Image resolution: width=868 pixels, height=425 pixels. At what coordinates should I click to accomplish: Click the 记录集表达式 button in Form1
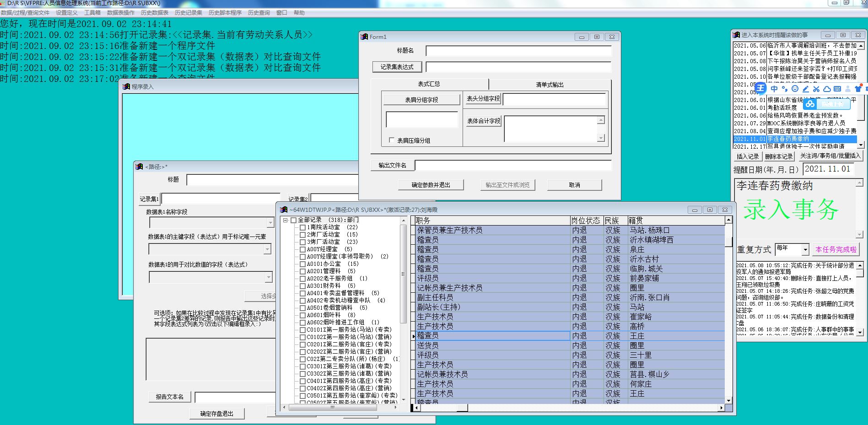397,67
